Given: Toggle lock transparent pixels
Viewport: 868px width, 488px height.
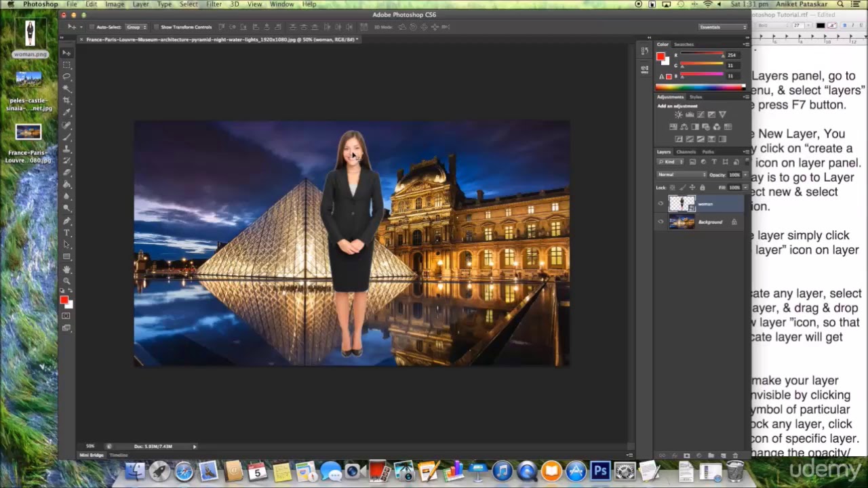Looking at the screenshot, I should pos(672,187).
